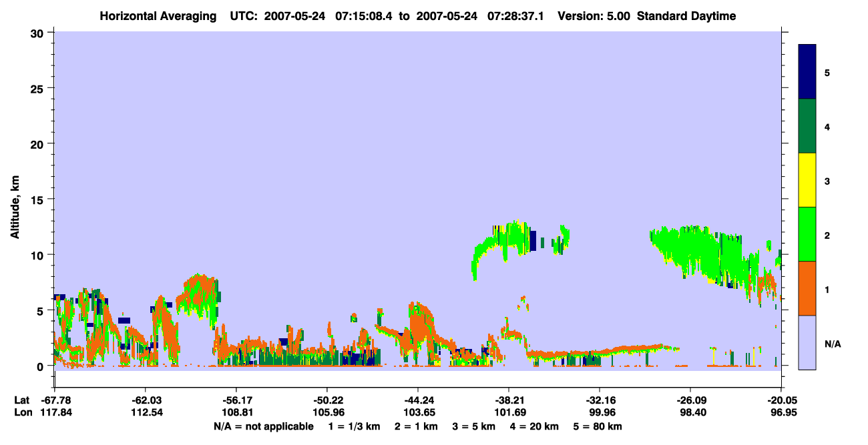Click latitude value -50.22
This screenshot has width=868, height=445.
327,400
